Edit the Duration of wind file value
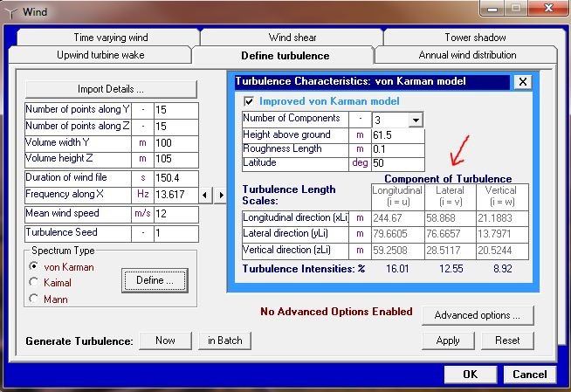The width and height of the screenshot is (571, 392). tap(176, 178)
